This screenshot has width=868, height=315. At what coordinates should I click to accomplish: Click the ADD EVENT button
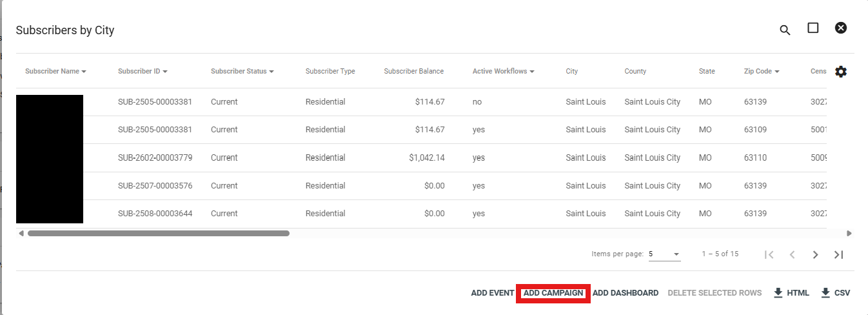pyautogui.click(x=493, y=293)
